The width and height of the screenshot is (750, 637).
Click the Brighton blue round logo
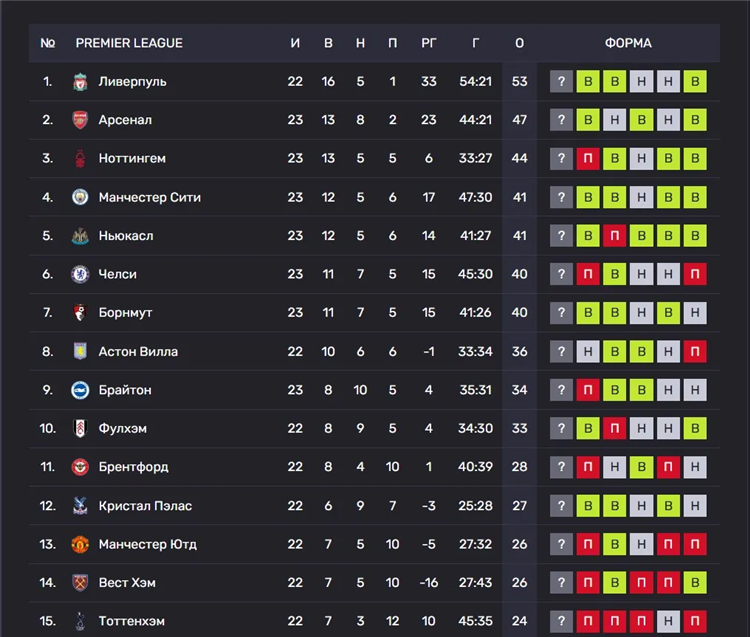coord(80,390)
